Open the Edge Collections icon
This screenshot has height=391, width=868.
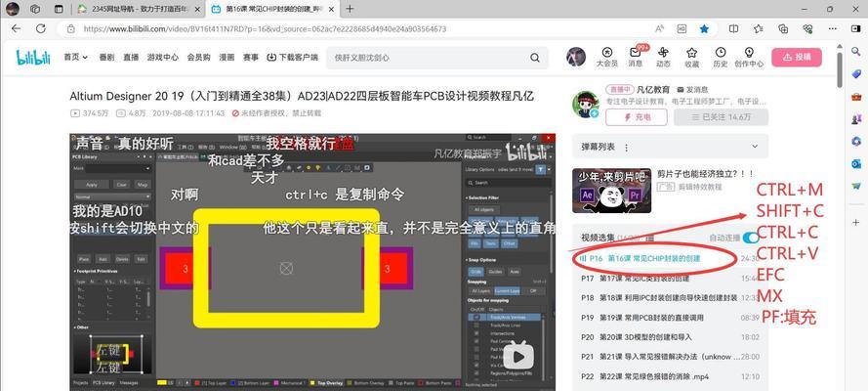[x=783, y=28]
